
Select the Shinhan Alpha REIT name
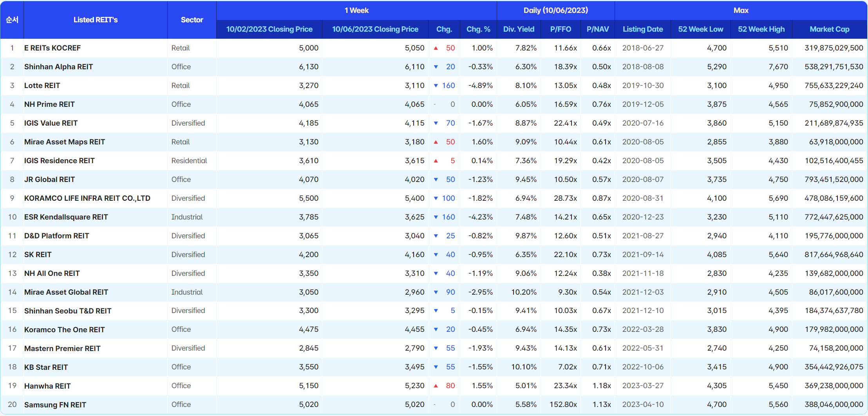(58, 67)
